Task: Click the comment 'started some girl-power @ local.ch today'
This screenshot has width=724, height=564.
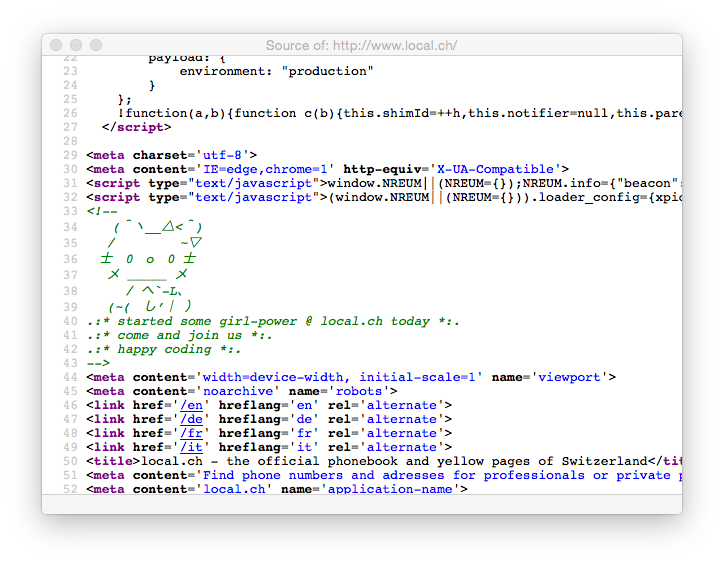Action: tap(273, 321)
